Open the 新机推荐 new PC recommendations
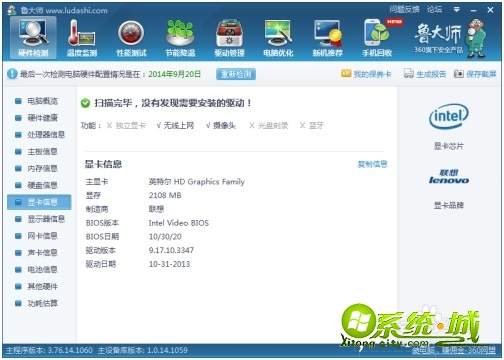504x360 pixels. click(327, 38)
